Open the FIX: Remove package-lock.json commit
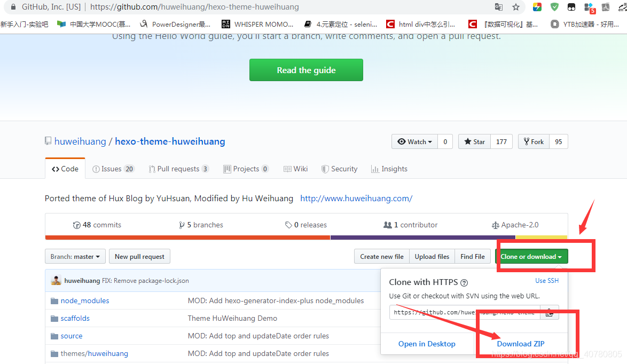This screenshot has width=627, height=364. (146, 281)
